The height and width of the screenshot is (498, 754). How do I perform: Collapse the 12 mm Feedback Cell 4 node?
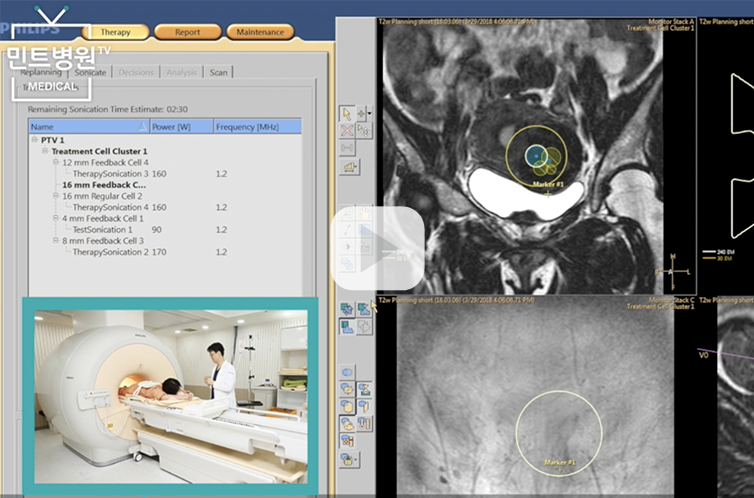coord(56,162)
